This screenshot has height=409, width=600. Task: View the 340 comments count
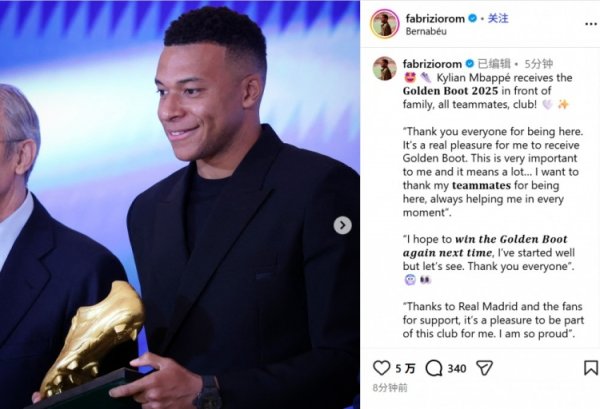pyautogui.click(x=457, y=368)
